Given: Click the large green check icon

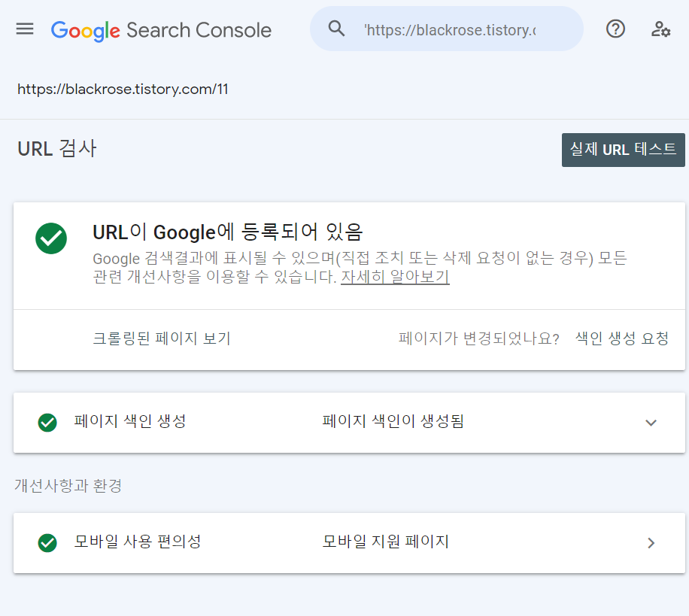Looking at the screenshot, I should [x=51, y=238].
